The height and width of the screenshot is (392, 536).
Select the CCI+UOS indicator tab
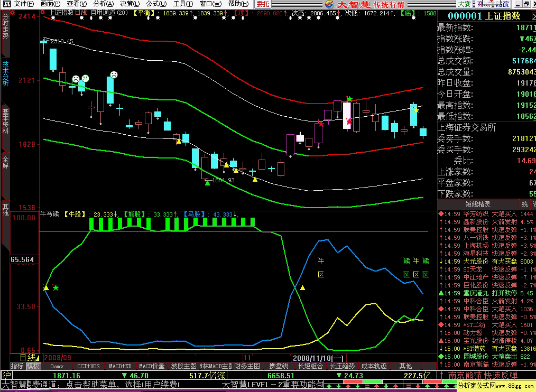[88, 366]
